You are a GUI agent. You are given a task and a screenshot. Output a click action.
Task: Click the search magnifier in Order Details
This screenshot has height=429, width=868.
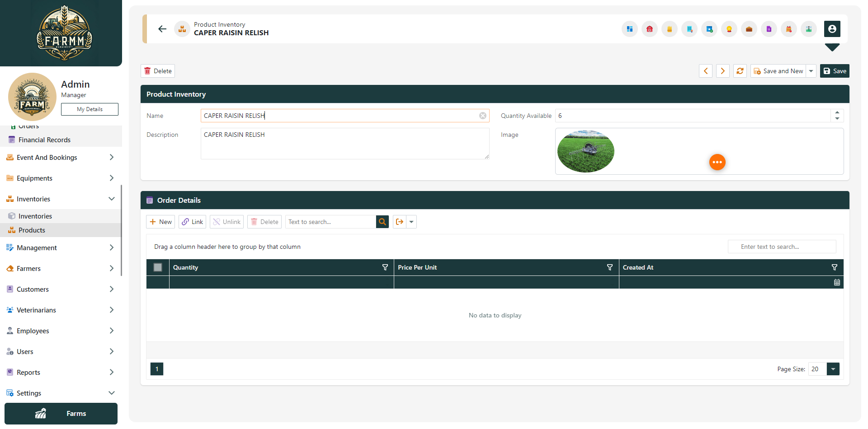click(x=382, y=222)
